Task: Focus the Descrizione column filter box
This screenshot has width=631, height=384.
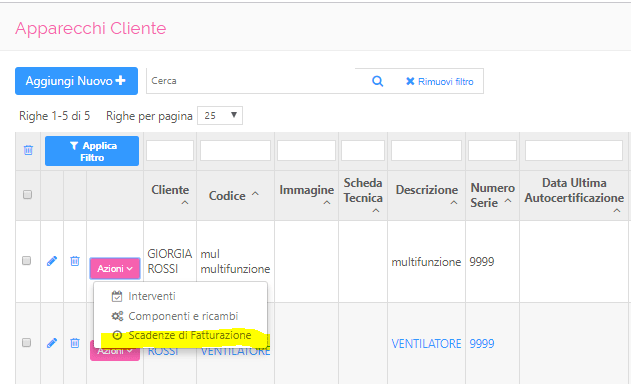Action: [426, 151]
